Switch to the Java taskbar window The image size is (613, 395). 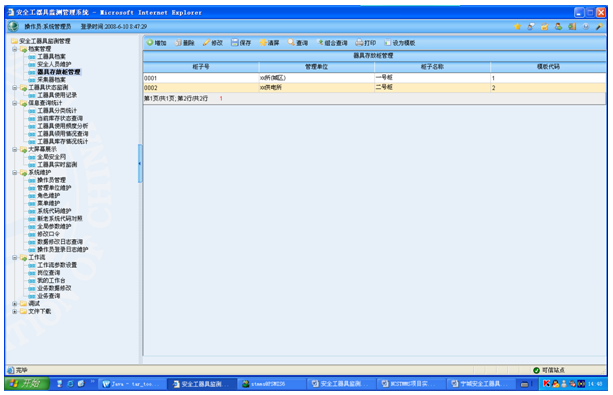coord(131,384)
